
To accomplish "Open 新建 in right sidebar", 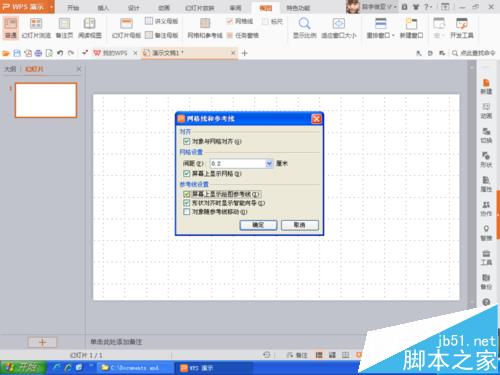I will pyautogui.click(x=486, y=87).
